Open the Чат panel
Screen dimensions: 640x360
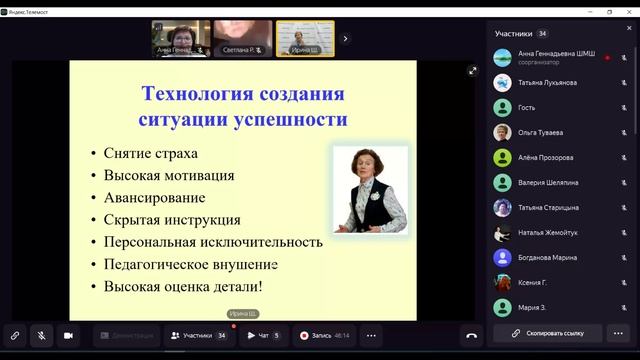pyautogui.click(x=264, y=336)
